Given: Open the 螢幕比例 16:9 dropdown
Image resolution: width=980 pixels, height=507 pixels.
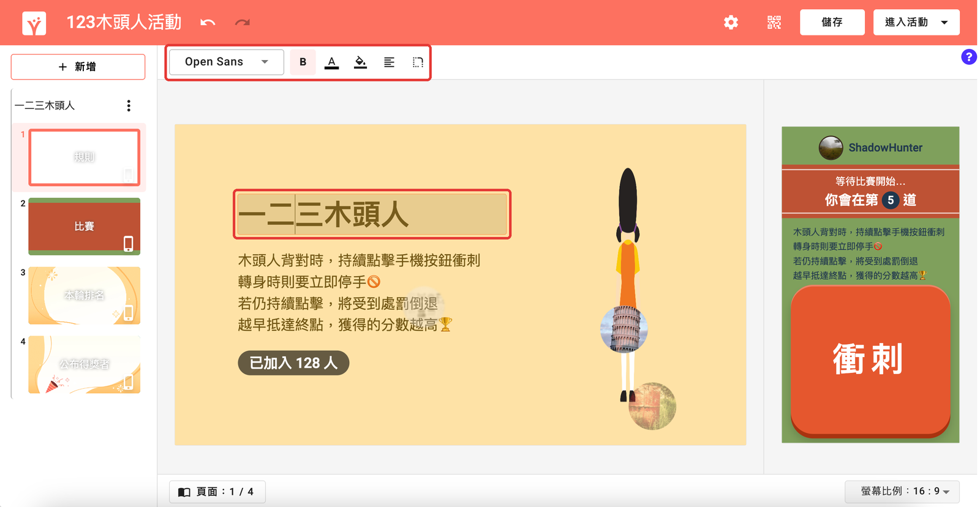Looking at the screenshot, I should pyautogui.click(x=902, y=492).
